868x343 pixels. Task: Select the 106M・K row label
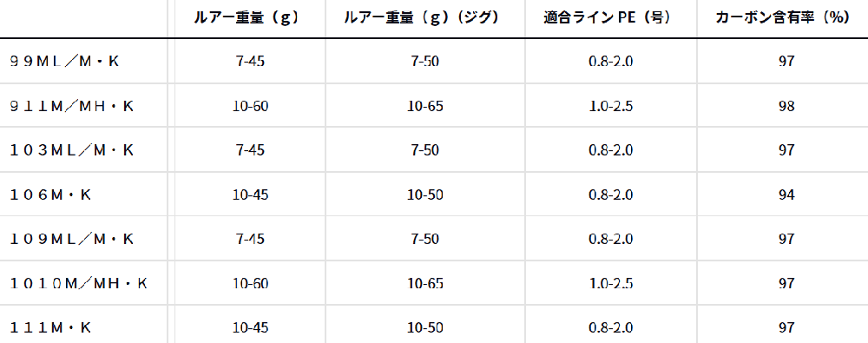point(51,195)
